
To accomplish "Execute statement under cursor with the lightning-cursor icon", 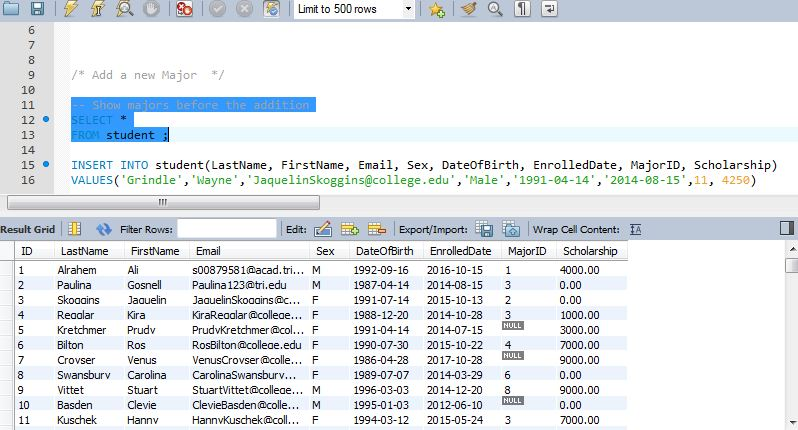I will (97, 8).
